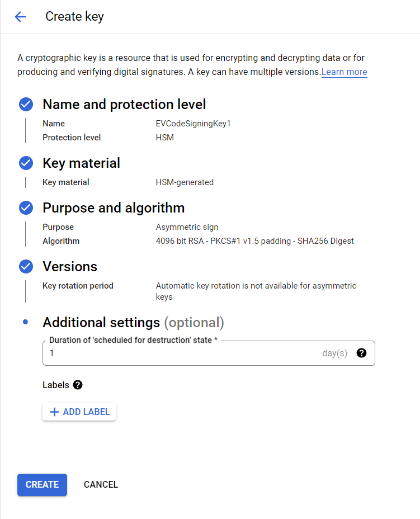Click the completed checkmark beside Versions
The height and width of the screenshot is (519, 420).
point(26,266)
